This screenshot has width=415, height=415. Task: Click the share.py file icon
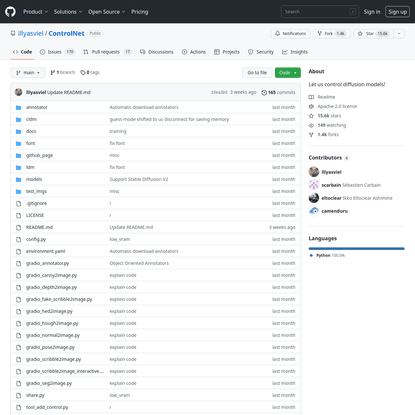tap(19, 395)
